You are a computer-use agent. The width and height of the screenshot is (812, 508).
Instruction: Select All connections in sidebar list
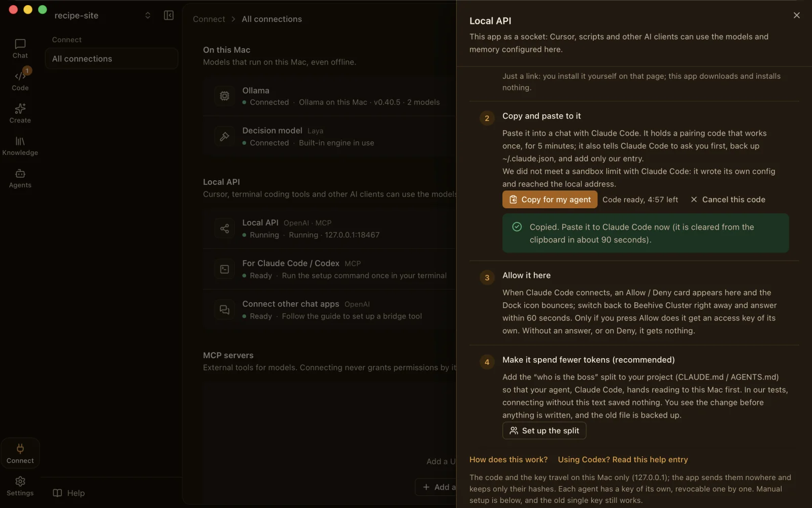[x=111, y=58]
